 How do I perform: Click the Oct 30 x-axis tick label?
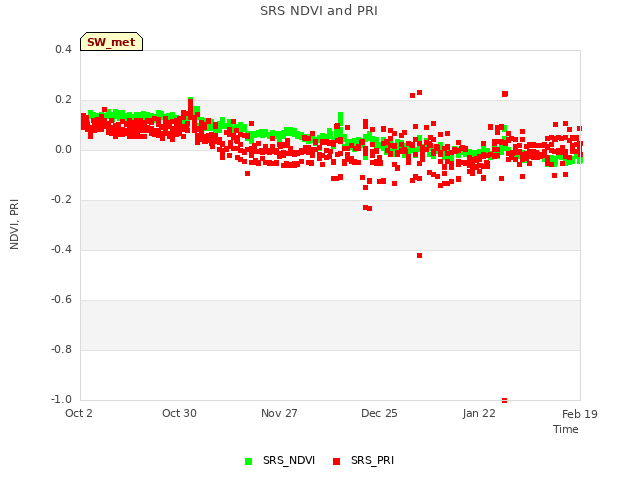[179, 413]
